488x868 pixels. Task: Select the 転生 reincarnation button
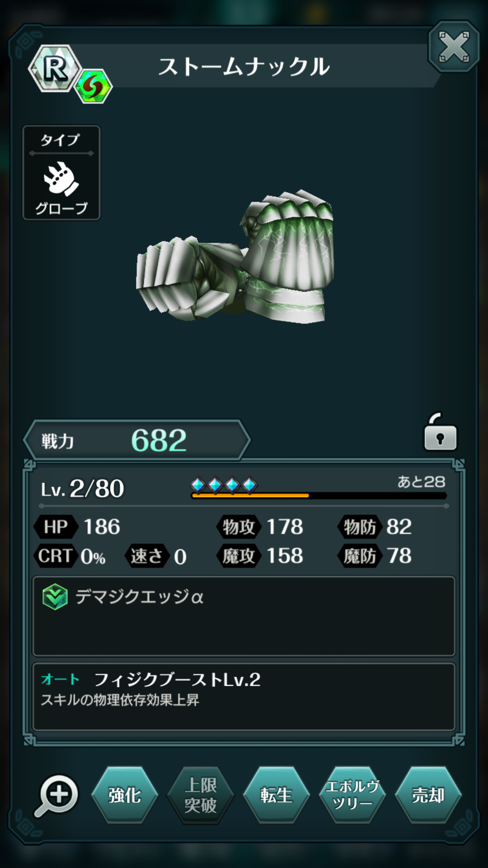click(276, 795)
